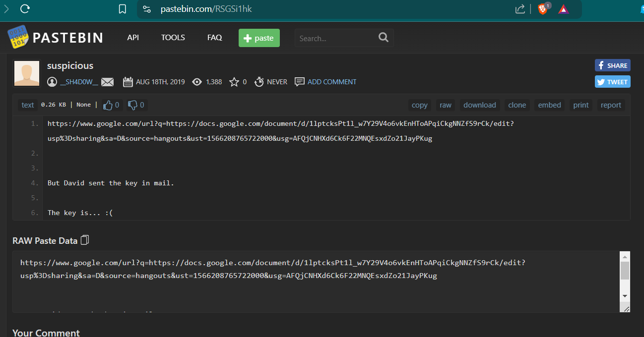
Task: Star the paste as favorite
Action: click(x=234, y=82)
